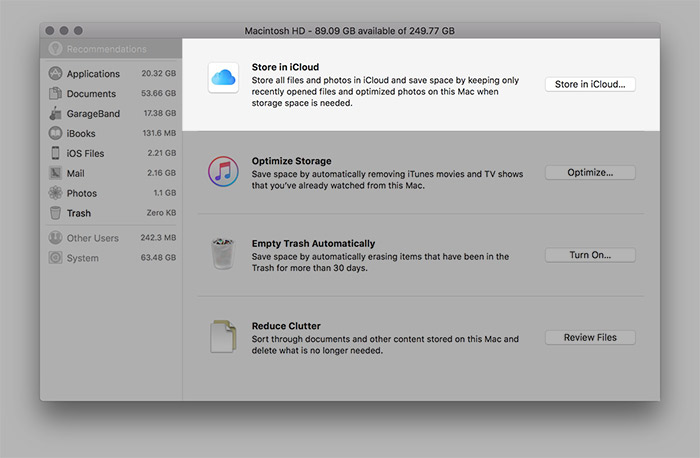Click the Reduce Clutter heading
This screenshot has width=700, height=458.
[x=286, y=326]
